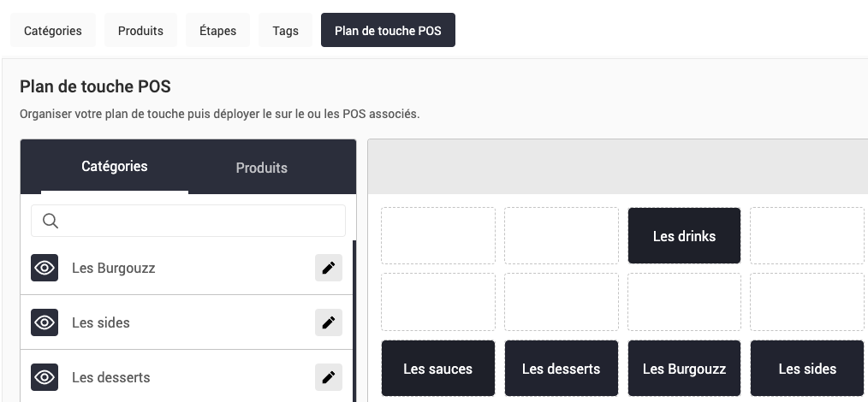Select the Les Burgouzz key on grid
The height and width of the screenshot is (402, 868).
click(684, 369)
